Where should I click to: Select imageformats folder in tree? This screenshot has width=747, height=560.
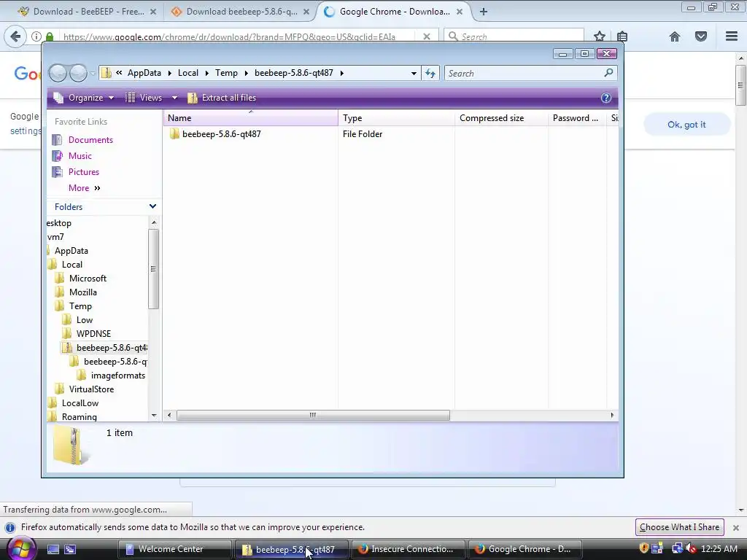coord(117,376)
